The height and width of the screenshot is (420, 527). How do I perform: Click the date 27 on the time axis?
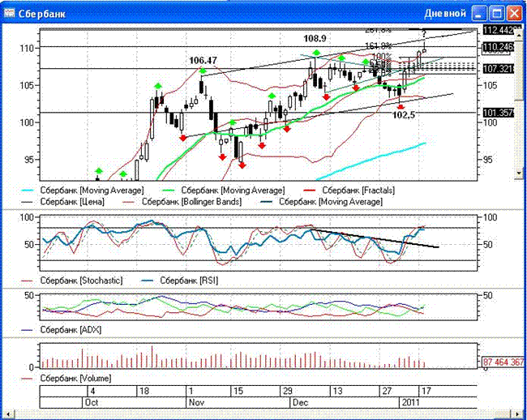pyautogui.click(x=387, y=391)
